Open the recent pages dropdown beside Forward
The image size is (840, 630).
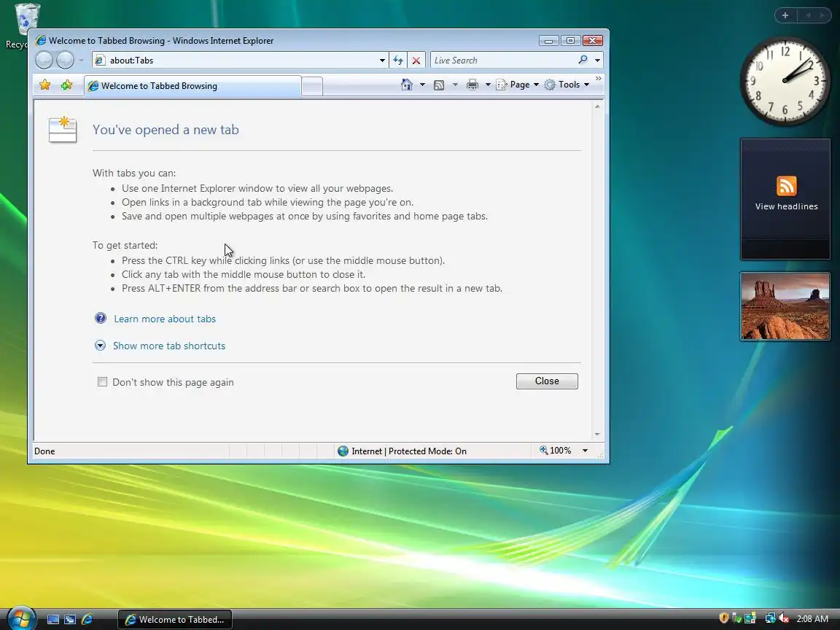click(81, 61)
